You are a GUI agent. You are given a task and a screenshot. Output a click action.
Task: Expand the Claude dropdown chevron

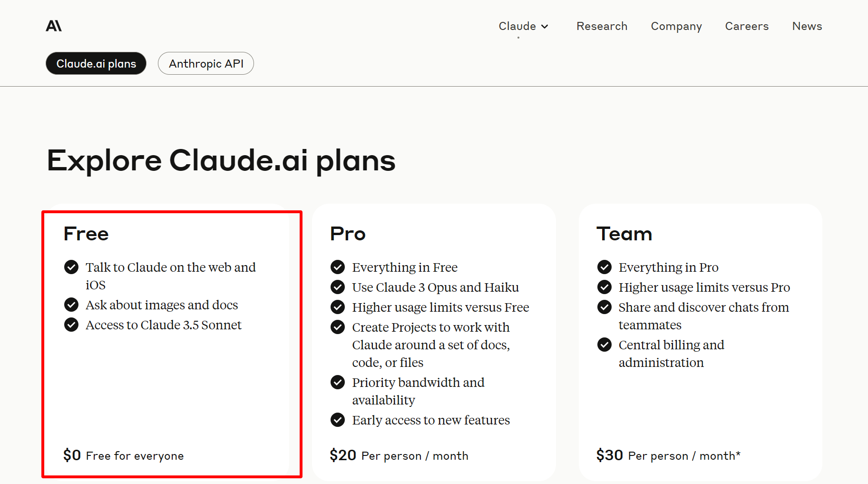click(545, 27)
